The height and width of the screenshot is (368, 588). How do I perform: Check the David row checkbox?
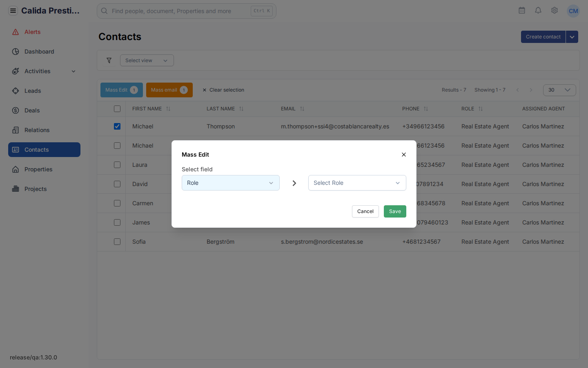coord(117,184)
